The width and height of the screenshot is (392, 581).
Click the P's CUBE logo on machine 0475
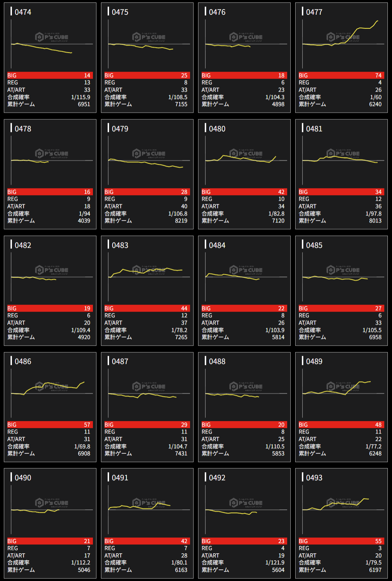click(149, 37)
